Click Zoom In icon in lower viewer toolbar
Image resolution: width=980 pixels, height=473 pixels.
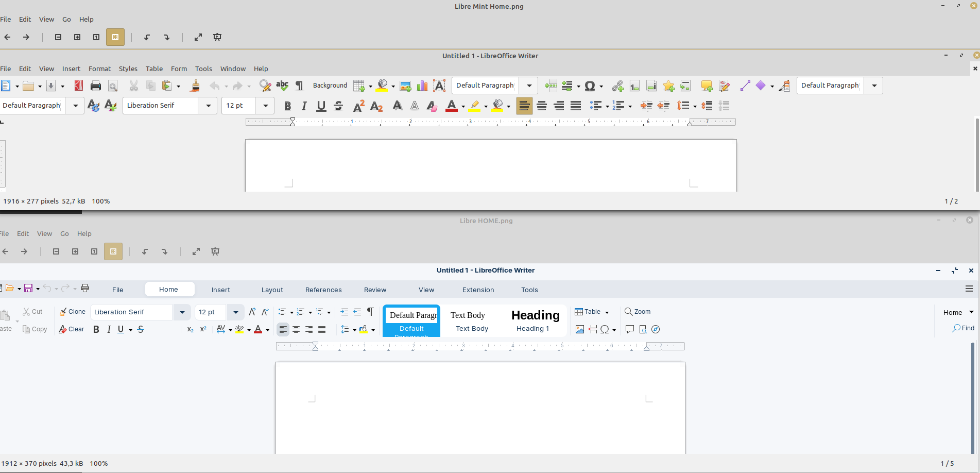click(75, 251)
